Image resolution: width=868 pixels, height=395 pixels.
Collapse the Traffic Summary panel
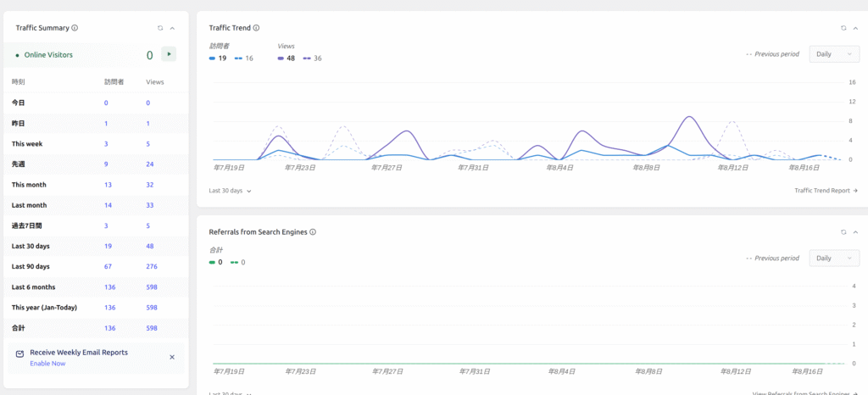click(x=172, y=28)
